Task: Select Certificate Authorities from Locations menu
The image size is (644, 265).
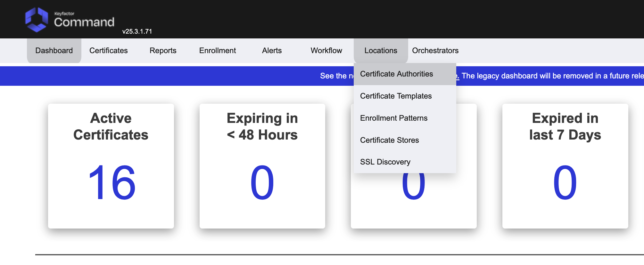Action: (396, 74)
